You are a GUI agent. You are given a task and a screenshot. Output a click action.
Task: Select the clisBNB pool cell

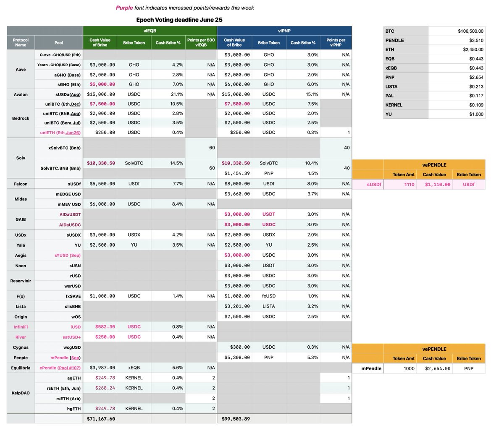tap(59, 306)
